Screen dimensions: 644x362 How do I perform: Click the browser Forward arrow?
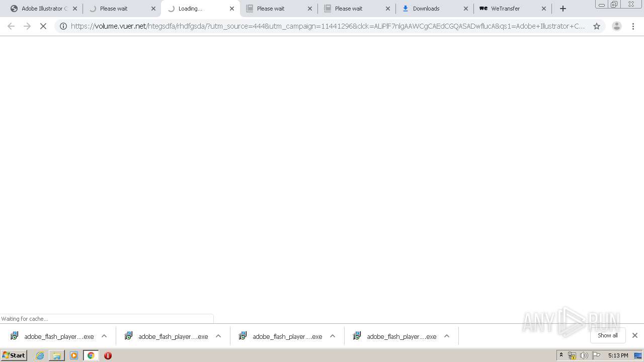[x=27, y=26]
